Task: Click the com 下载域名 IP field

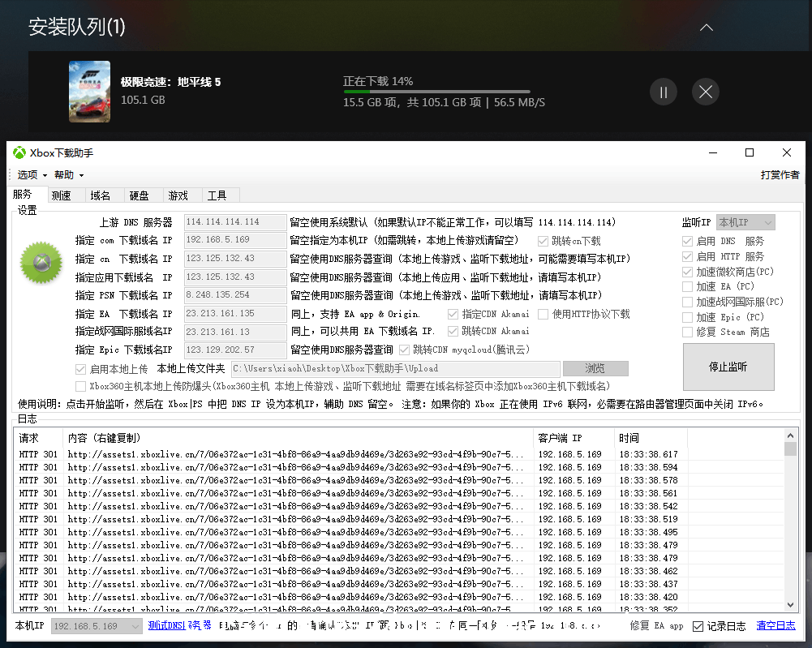Action: (x=235, y=240)
